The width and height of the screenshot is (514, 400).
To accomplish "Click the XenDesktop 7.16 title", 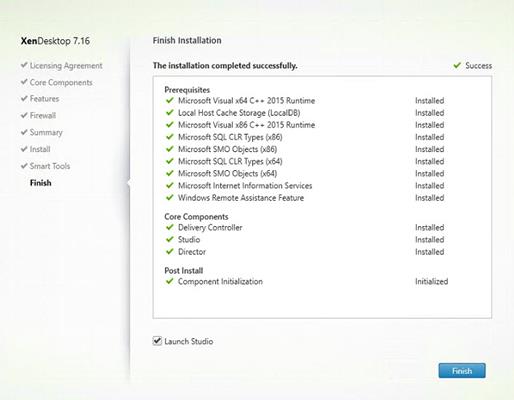I will pyautogui.click(x=55, y=41).
